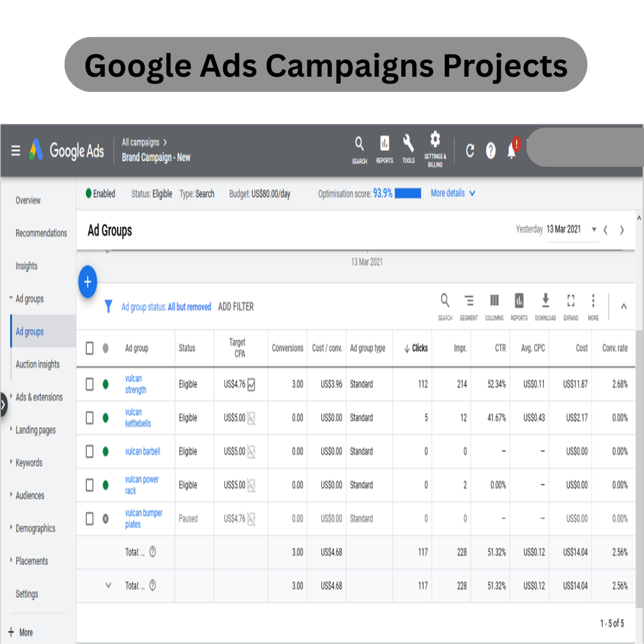The height and width of the screenshot is (644, 644).
Task: Open Settings in the sidebar
Action: click(26, 594)
